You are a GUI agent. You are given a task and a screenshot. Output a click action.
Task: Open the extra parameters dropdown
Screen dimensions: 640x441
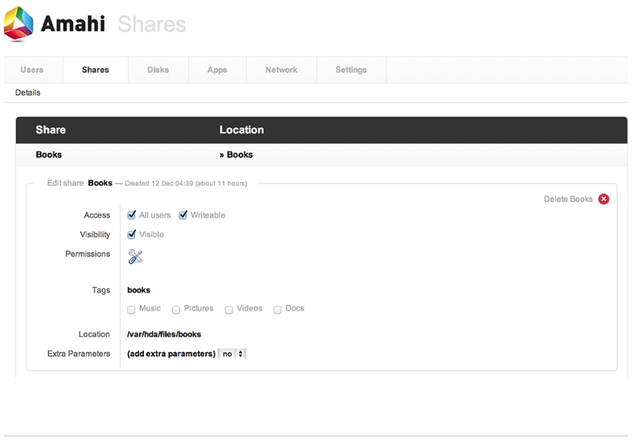click(x=234, y=354)
